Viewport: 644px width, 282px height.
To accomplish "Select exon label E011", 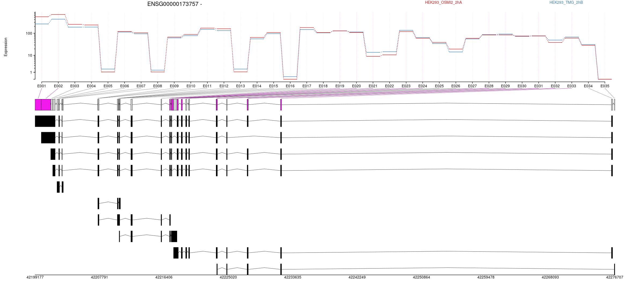I will pos(207,86).
